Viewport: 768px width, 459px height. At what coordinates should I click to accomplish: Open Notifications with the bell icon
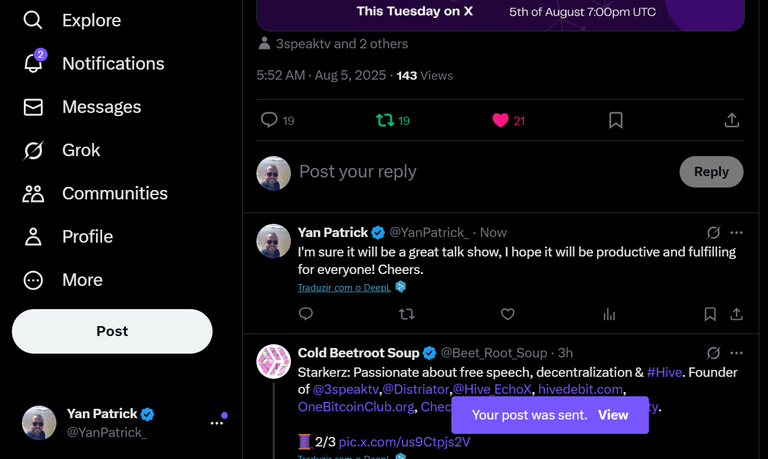pyautogui.click(x=94, y=64)
